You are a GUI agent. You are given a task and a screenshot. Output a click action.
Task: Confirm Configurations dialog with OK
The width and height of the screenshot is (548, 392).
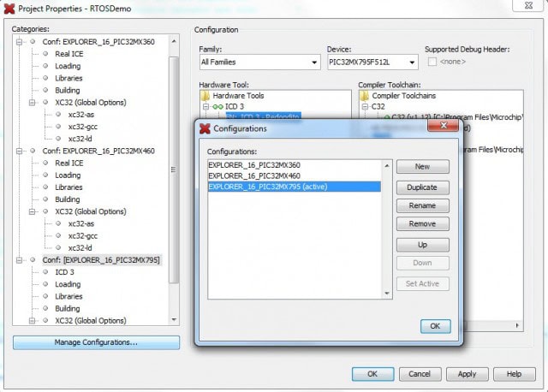[x=435, y=326]
